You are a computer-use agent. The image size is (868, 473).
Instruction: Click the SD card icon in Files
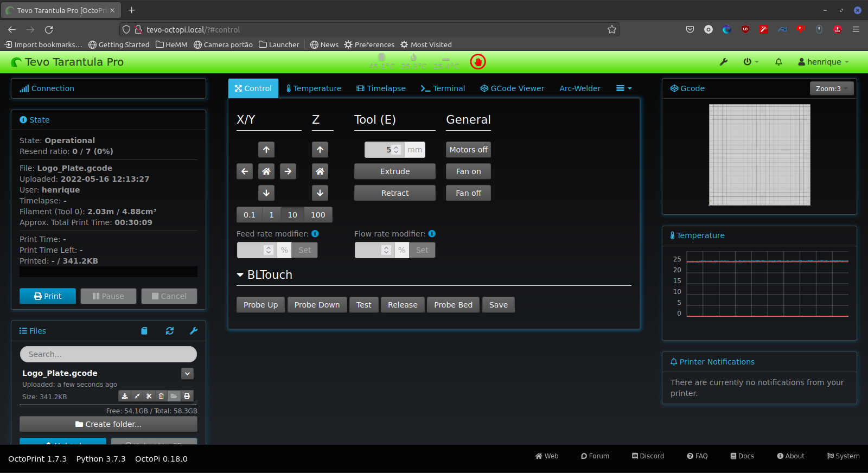pyautogui.click(x=144, y=331)
